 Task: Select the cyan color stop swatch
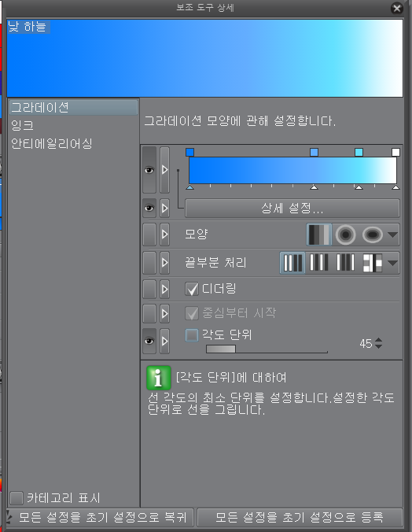click(359, 152)
